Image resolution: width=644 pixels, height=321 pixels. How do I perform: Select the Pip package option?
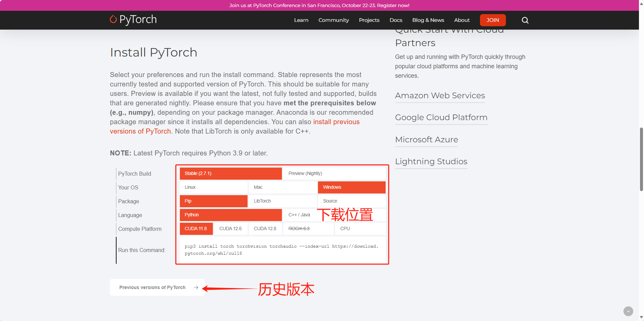(x=214, y=201)
